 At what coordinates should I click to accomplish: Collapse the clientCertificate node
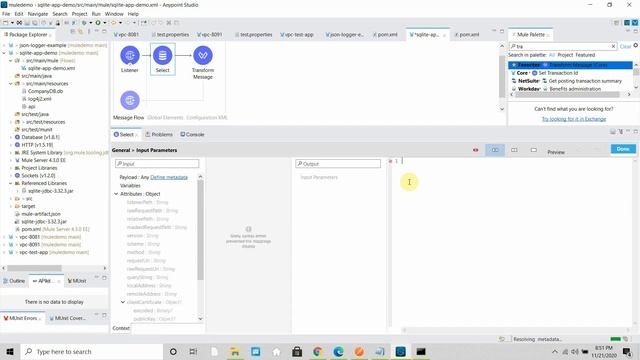[123, 302]
